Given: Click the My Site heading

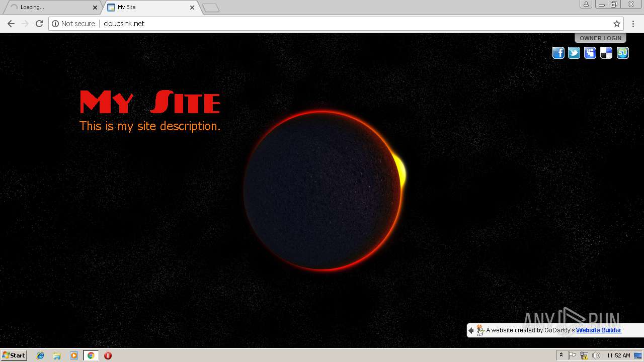Looking at the screenshot, I should tap(150, 103).
